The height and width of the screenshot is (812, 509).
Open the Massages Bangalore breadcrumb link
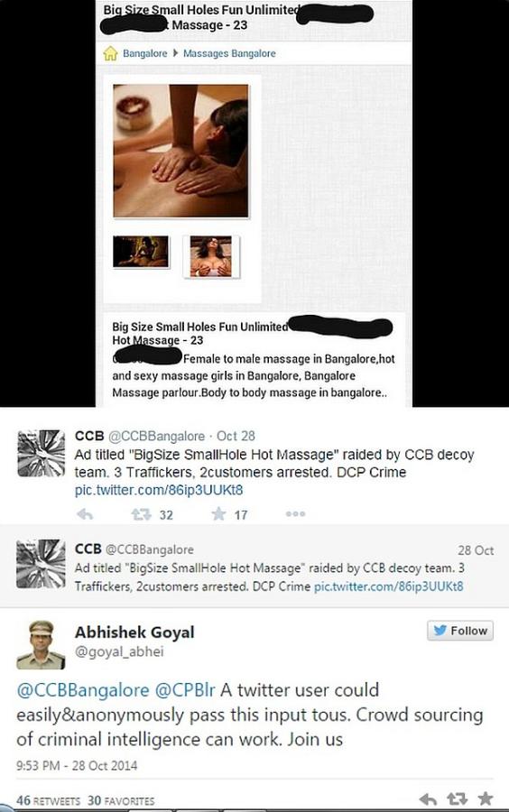click(x=229, y=53)
